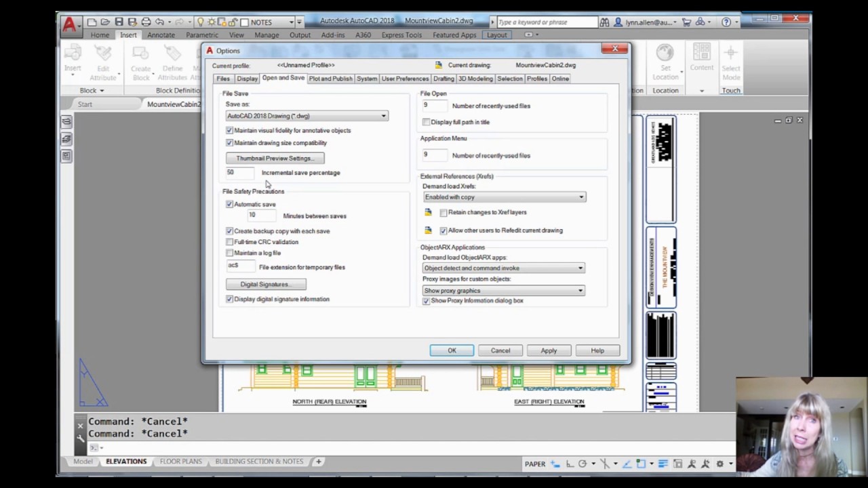Click the Plot printer icon
Viewport: 868px width, 488px height.
point(146,22)
